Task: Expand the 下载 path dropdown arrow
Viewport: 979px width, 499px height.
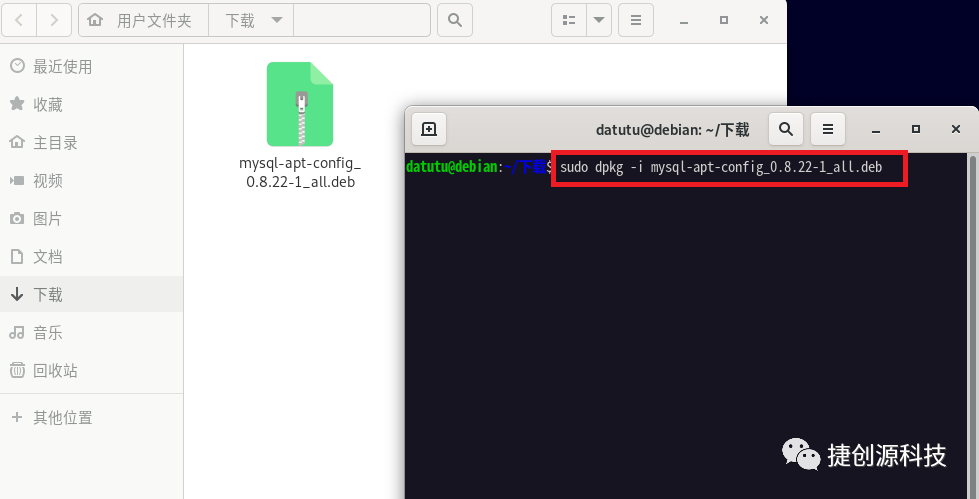Action: click(277, 20)
